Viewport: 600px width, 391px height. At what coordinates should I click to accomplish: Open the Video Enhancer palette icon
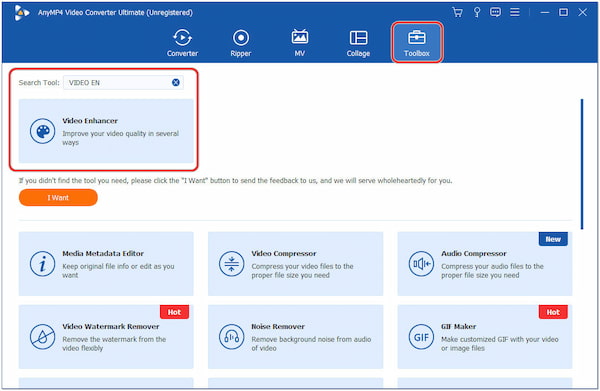(x=42, y=131)
